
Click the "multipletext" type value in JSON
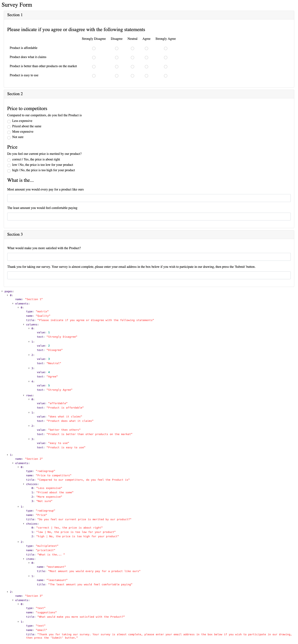pos(47,546)
